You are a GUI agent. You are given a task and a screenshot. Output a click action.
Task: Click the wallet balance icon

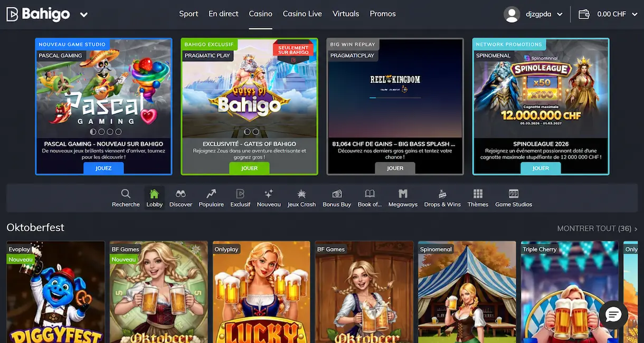point(584,14)
